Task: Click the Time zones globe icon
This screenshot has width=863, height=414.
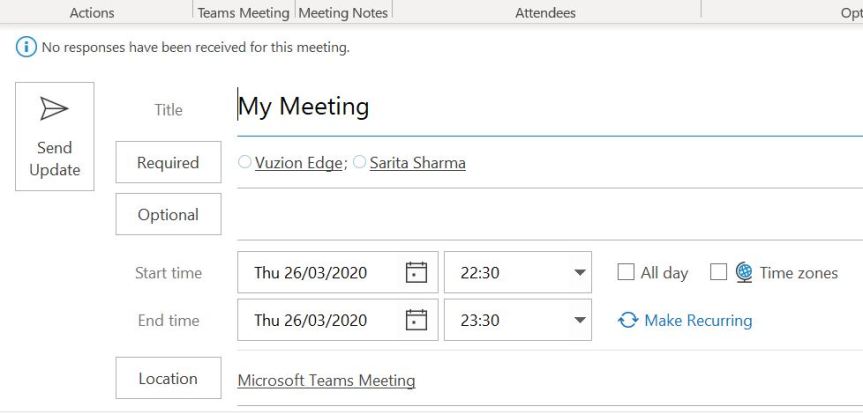Action: click(x=744, y=272)
